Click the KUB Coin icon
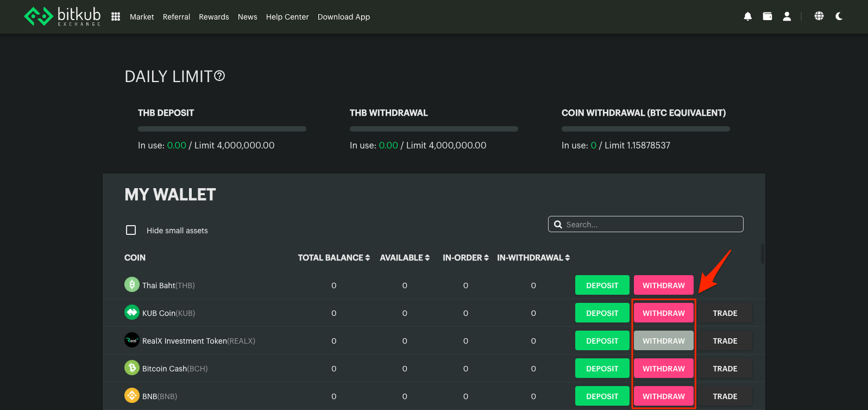 coord(132,312)
